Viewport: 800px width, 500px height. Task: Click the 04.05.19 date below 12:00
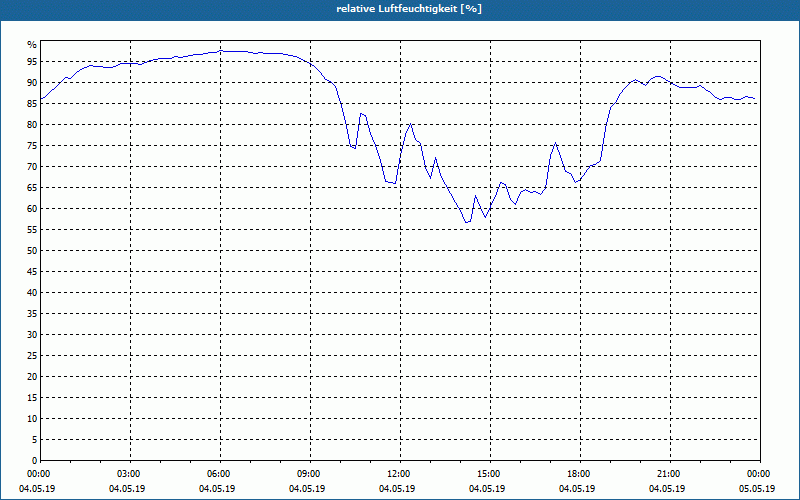click(x=397, y=489)
